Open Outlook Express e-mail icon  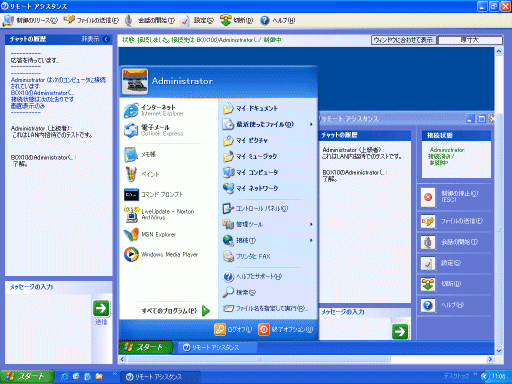tap(131, 130)
